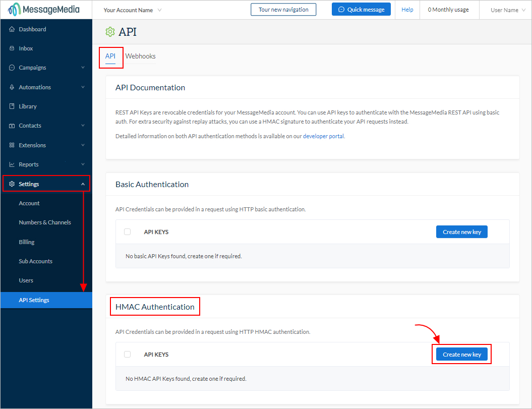Click the Inbox icon in sidebar
This screenshot has height=409, width=532.
pos(12,48)
